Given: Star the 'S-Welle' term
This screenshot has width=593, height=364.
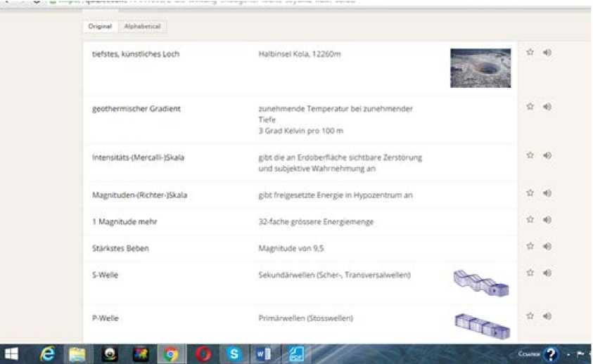Looking at the screenshot, I should pyautogui.click(x=530, y=273).
